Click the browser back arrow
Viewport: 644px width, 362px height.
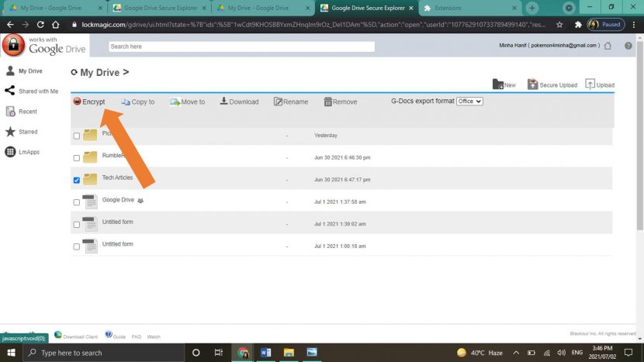[x=10, y=25]
